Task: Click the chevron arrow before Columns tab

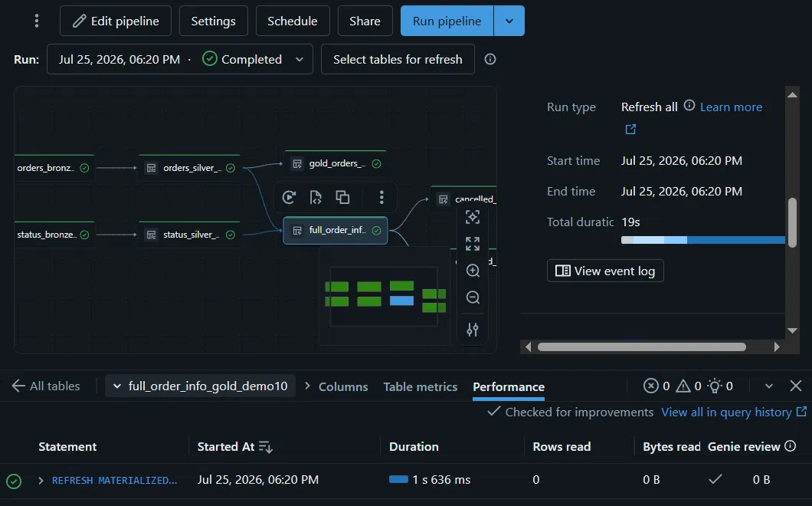Action: [x=307, y=386]
